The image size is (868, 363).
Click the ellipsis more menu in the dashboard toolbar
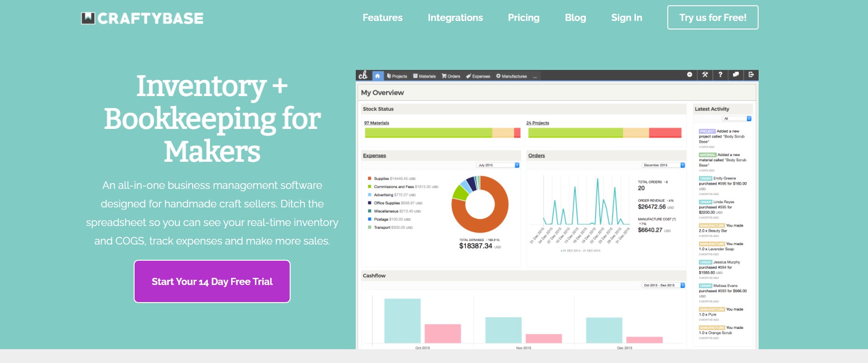click(x=535, y=76)
